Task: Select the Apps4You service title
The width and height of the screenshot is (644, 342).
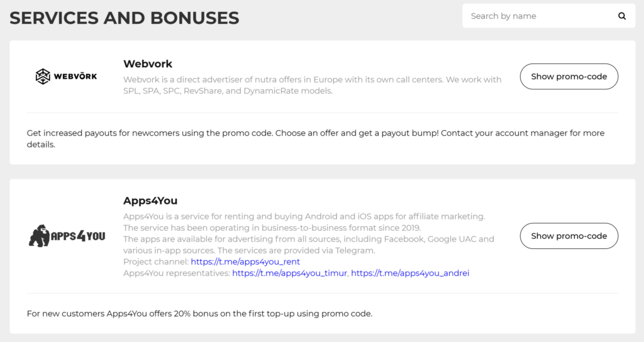Action: pyautogui.click(x=150, y=201)
